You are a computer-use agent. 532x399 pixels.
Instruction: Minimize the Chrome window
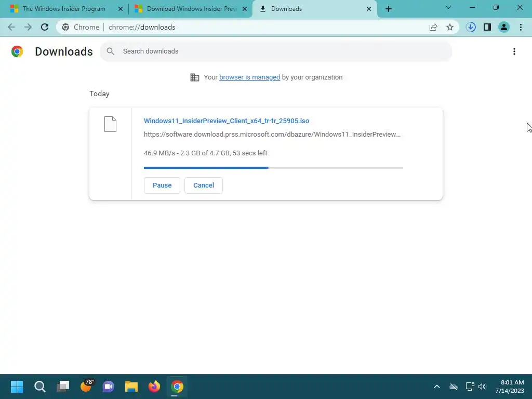pyautogui.click(x=472, y=7)
